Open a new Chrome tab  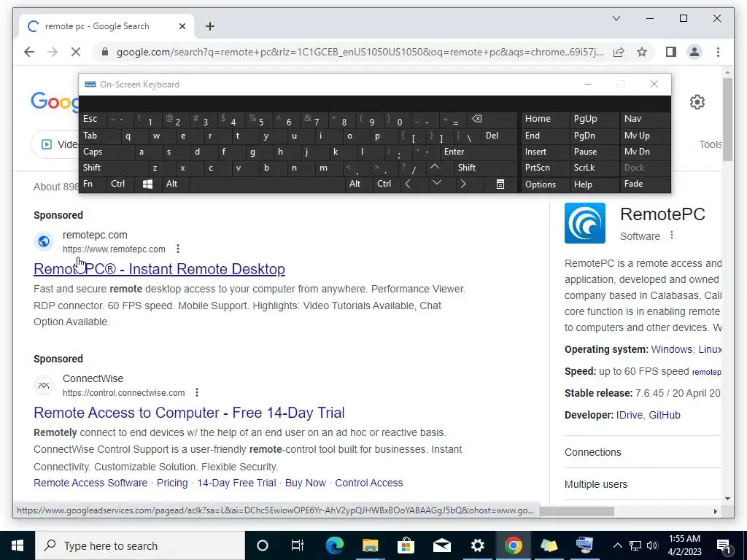click(x=209, y=26)
